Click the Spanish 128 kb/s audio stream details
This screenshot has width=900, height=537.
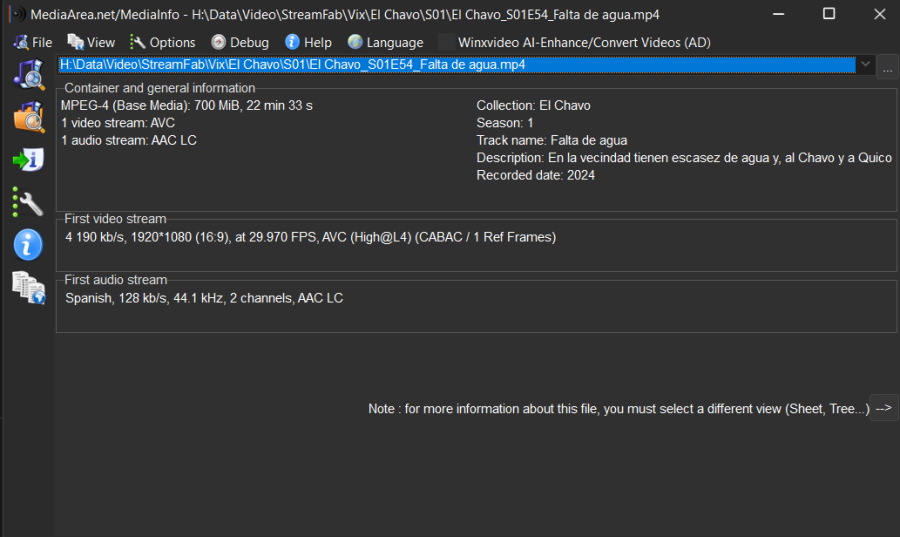pos(204,298)
